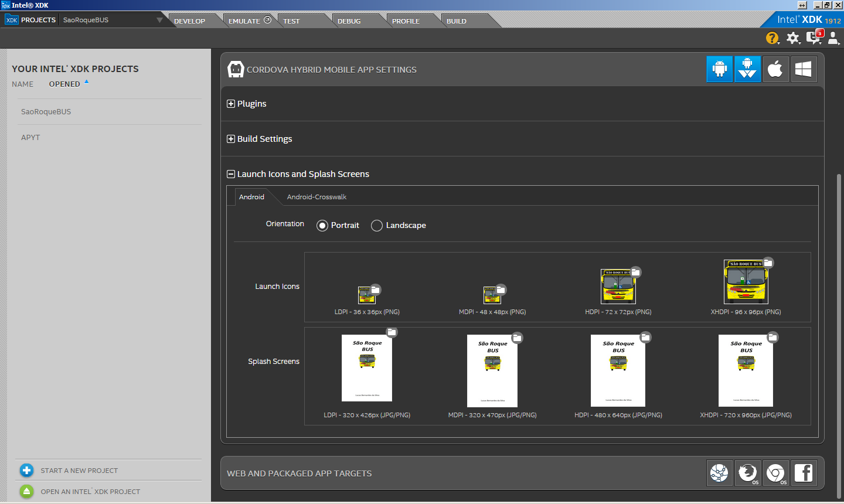
Task: Click the Chrome OS target icon
Action: [775, 473]
